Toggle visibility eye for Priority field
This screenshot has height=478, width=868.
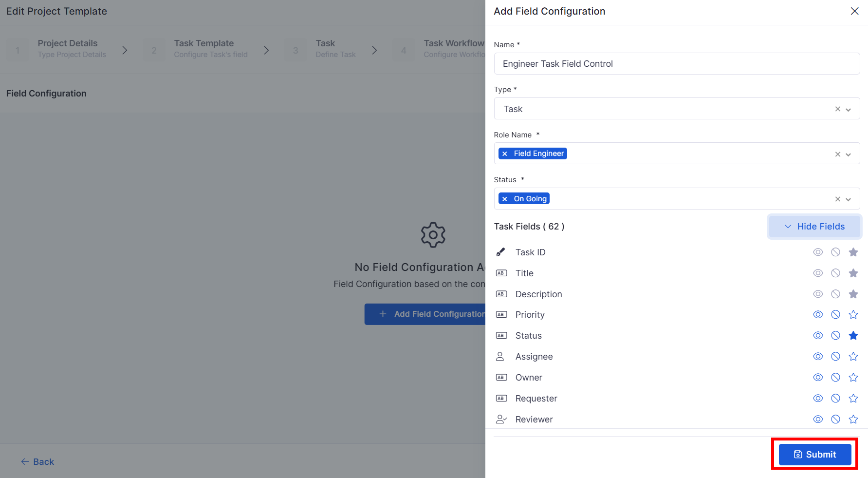pyautogui.click(x=818, y=315)
